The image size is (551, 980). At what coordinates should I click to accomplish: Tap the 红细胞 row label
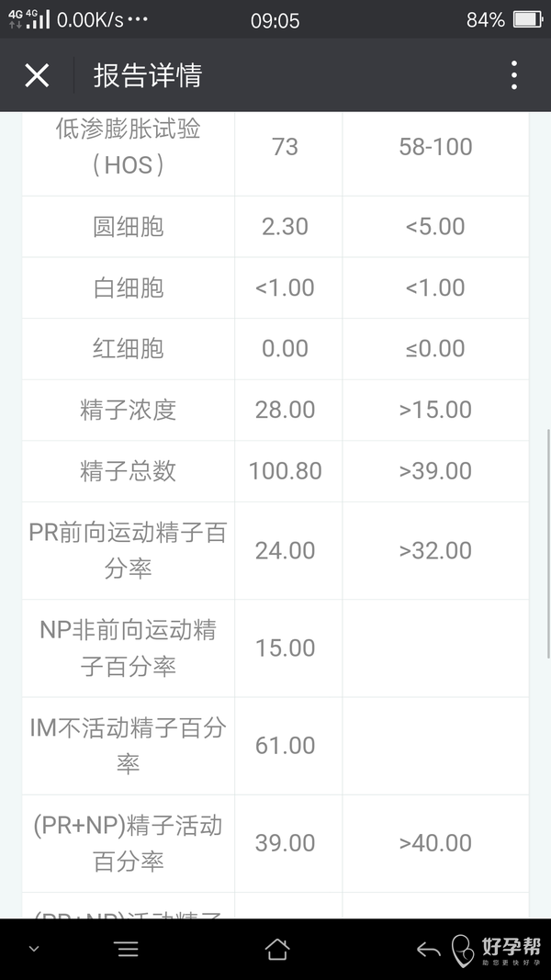(128, 348)
